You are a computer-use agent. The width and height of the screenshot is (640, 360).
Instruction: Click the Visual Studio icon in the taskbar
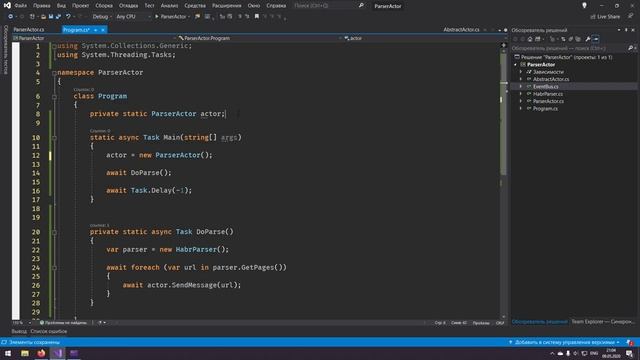[58, 353]
